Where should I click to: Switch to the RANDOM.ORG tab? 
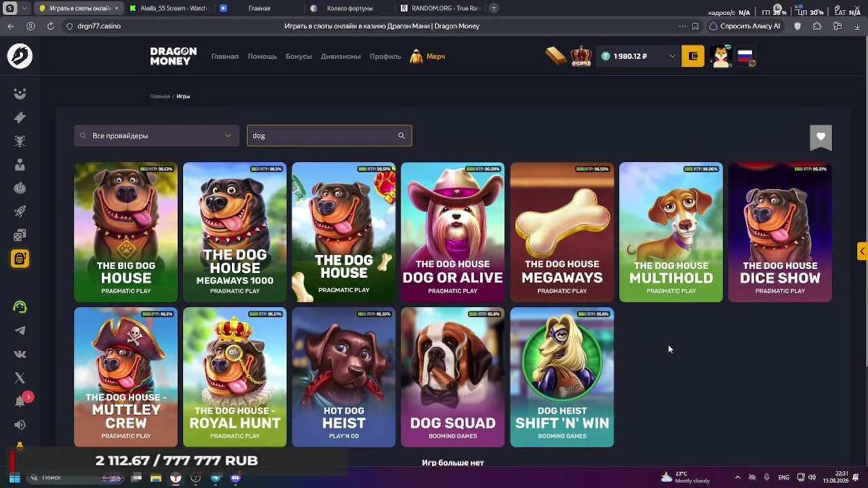439,8
